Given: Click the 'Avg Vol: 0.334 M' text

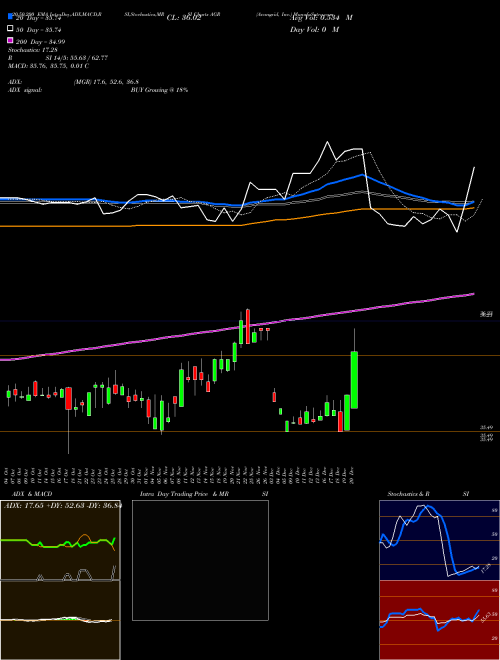Looking at the screenshot, I should [321, 18].
